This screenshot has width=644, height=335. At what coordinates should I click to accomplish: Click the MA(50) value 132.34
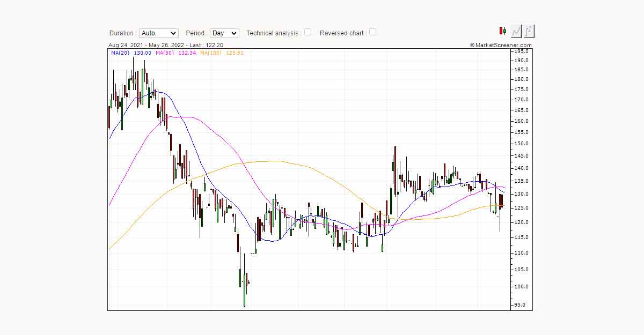(187, 53)
